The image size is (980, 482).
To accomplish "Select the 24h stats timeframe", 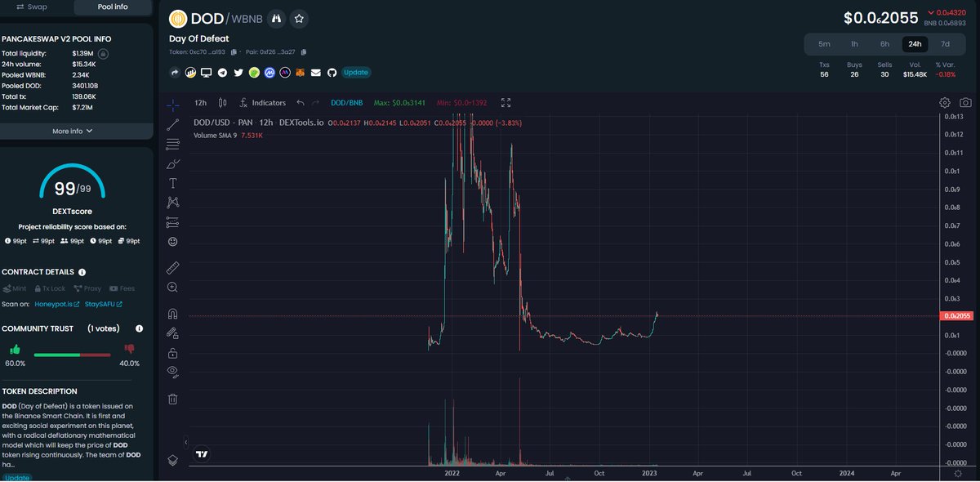I will (x=915, y=44).
